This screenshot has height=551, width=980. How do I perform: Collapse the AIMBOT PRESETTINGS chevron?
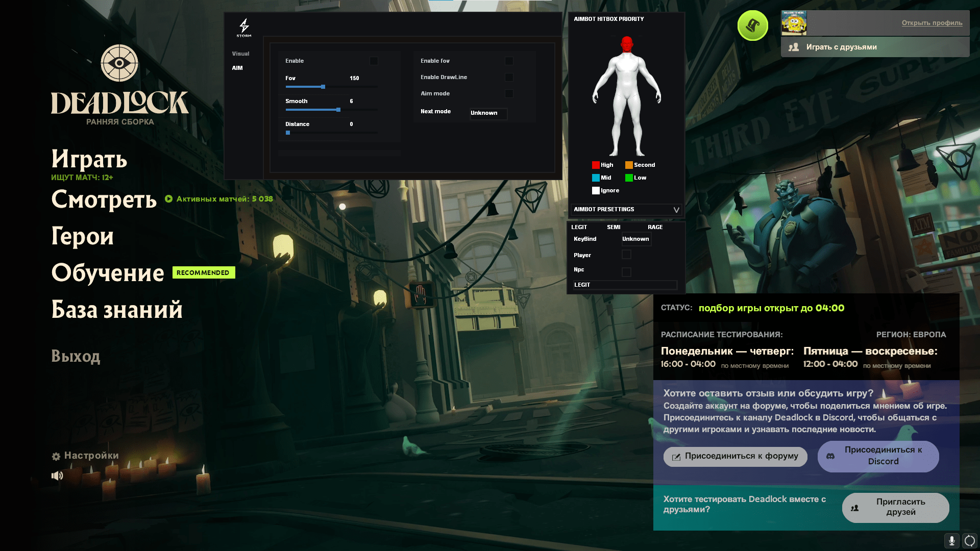tap(676, 210)
